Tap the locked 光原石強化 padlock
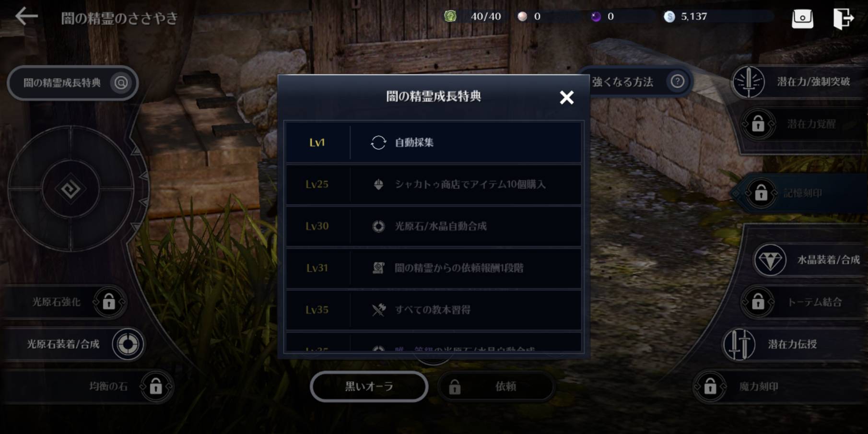Image resolution: width=868 pixels, height=434 pixels. click(x=109, y=302)
